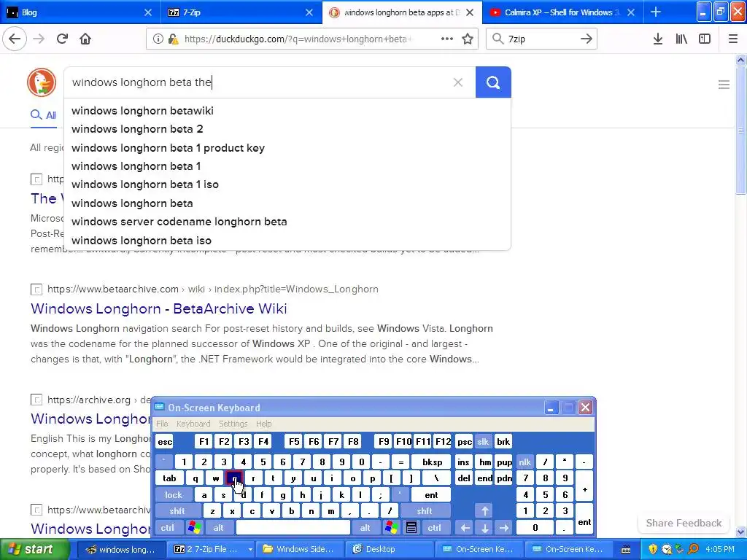Click the DuckDuckGo duck logo
Screen dimensions: 747x560
coord(42,82)
